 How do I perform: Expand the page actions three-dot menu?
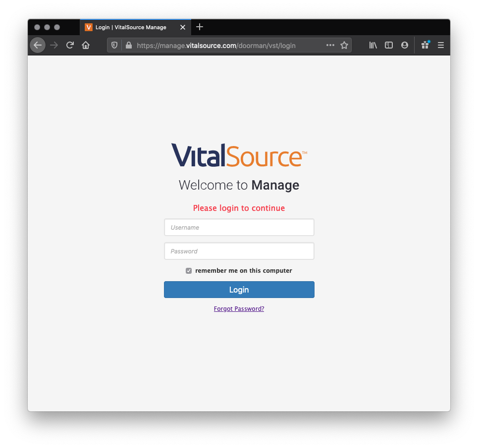(330, 46)
